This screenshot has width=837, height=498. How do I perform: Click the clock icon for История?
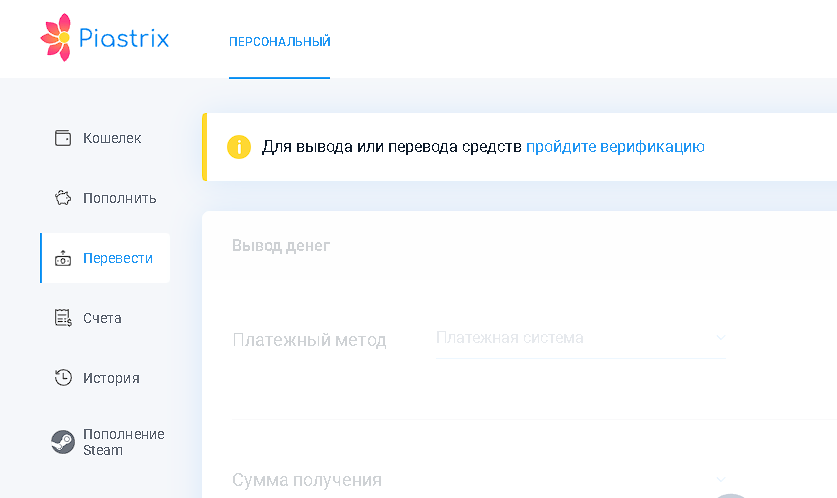coord(63,378)
